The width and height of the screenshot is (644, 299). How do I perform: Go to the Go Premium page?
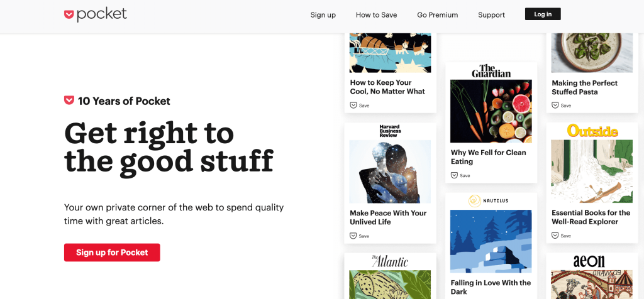coord(438,15)
